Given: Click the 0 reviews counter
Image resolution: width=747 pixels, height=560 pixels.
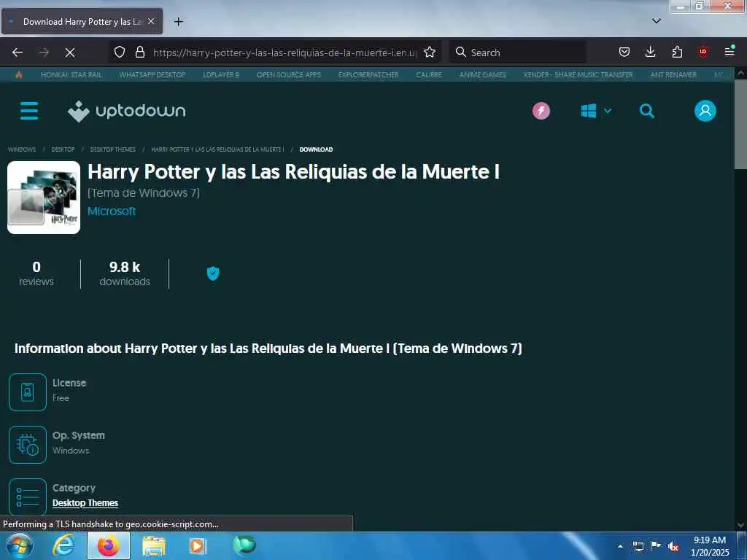Looking at the screenshot, I should [x=36, y=273].
